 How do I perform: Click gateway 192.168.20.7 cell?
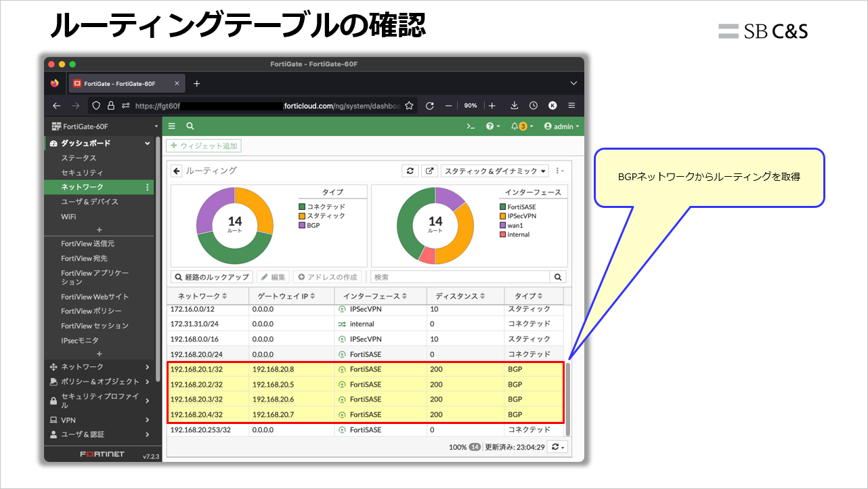292,414
